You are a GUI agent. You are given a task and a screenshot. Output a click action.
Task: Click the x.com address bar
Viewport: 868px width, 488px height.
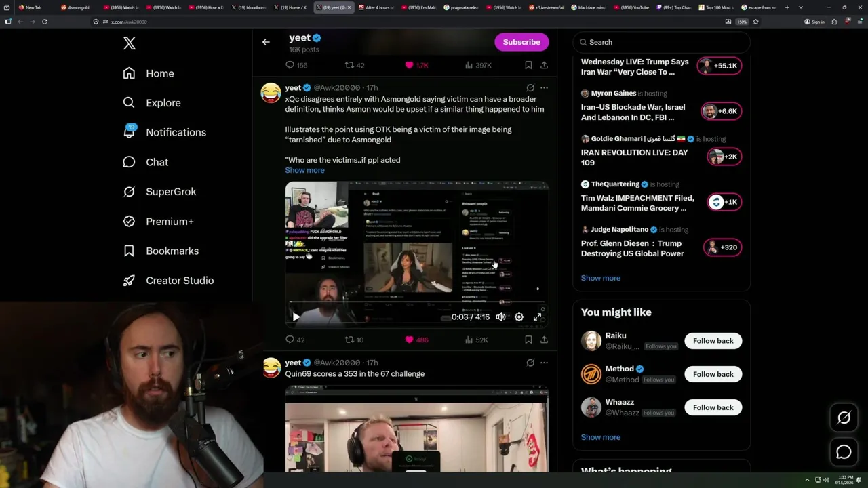pyautogui.click(x=407, y=22)
